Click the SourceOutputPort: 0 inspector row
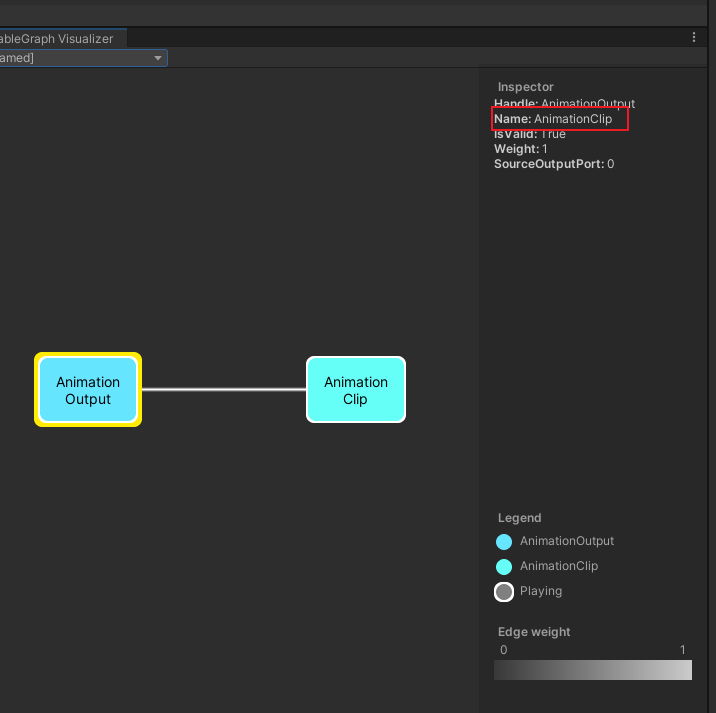Viewport: 716px width, 713px height. [554, 164]
